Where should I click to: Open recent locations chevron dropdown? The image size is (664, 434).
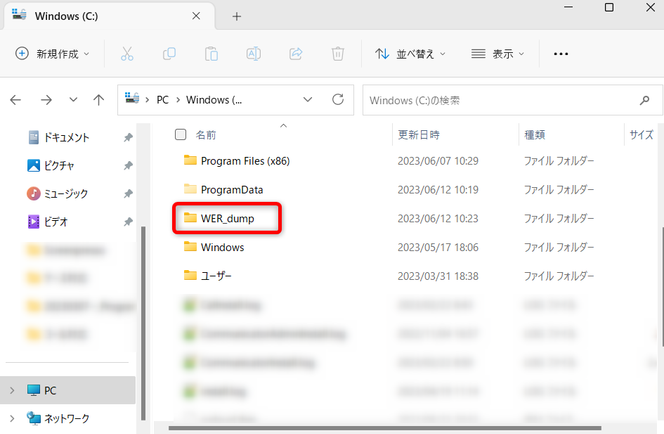coord(73,100)
